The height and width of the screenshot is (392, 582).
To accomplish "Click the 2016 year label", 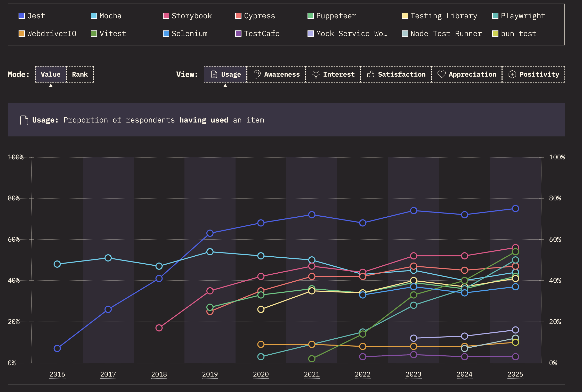I will click(x=57, y=374).
